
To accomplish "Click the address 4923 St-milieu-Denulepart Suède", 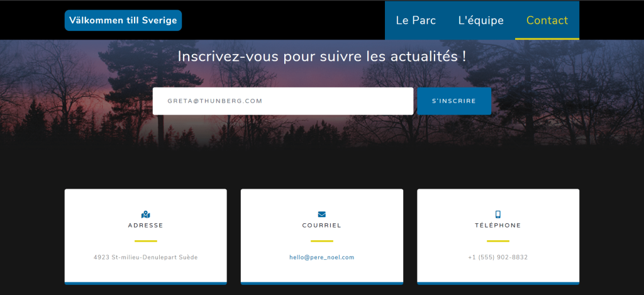I will tap(145, 258).
